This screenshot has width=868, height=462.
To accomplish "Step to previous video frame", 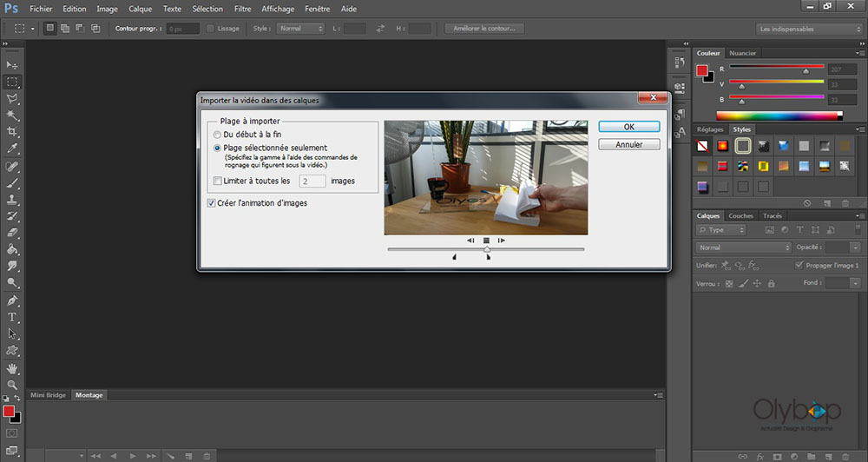I will 470,241.
